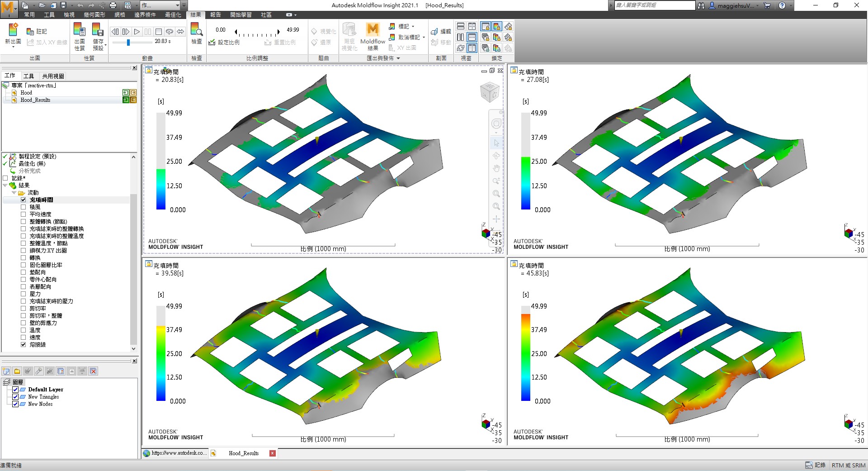Toggle animation loop mode
Image resolution: width=868 pixels, height=471 pixels.
(x=170, y=32)
